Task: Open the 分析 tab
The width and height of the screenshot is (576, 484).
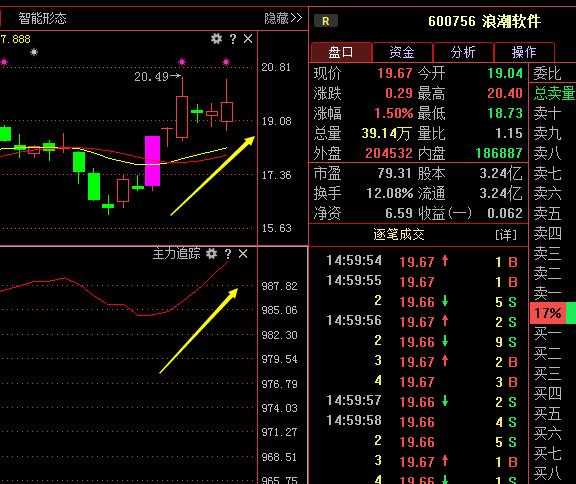Action: (x=463, y=53)
